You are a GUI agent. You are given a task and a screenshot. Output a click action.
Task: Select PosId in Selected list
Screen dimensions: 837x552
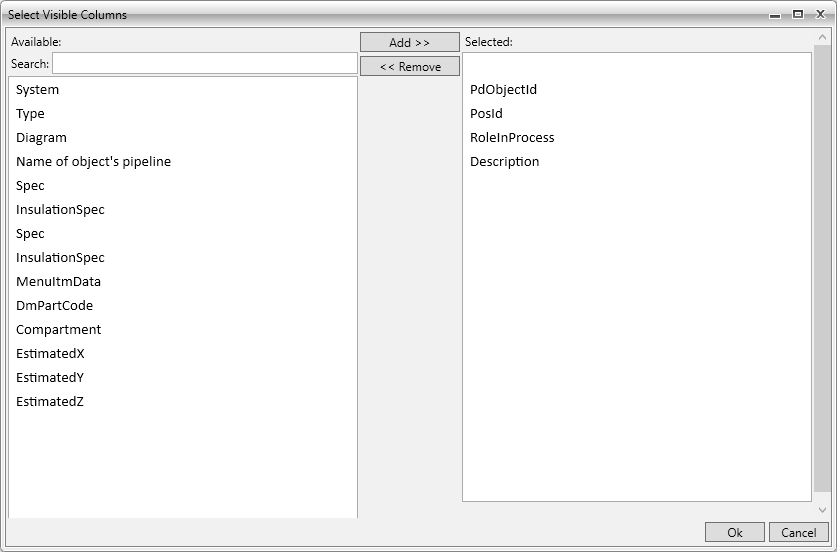click(x=486, y=114)
